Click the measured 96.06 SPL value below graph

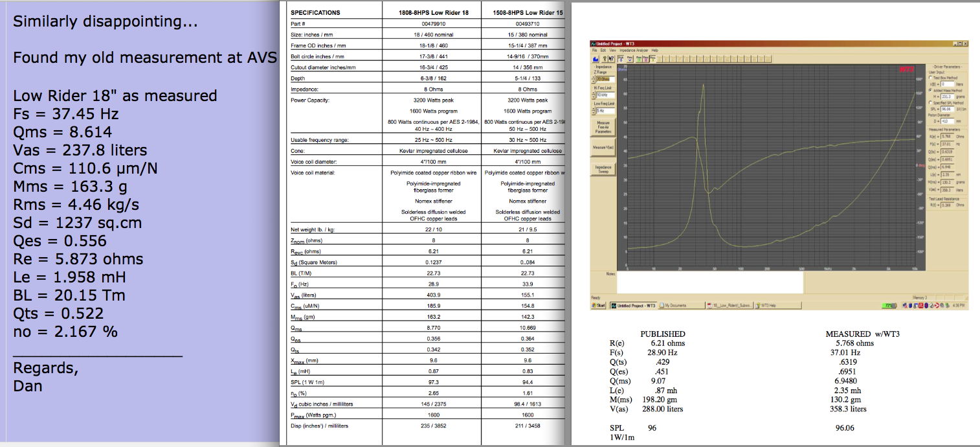845,428
